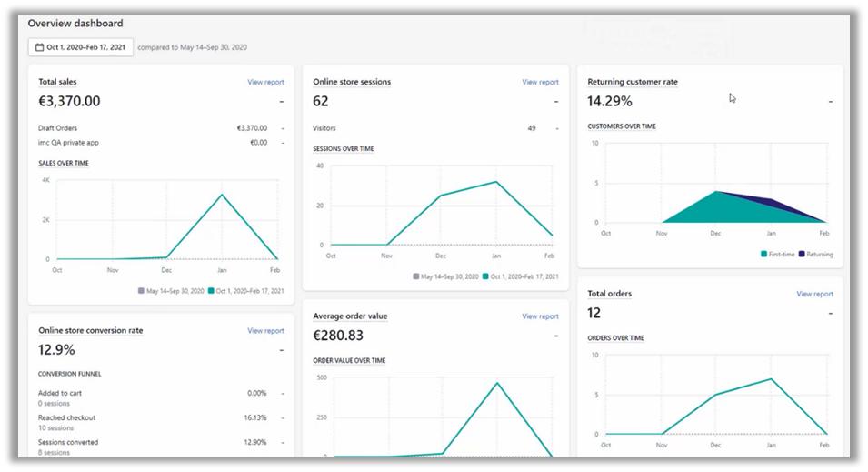
Task: Click the Total sales card title
Action: coord(57,82)
